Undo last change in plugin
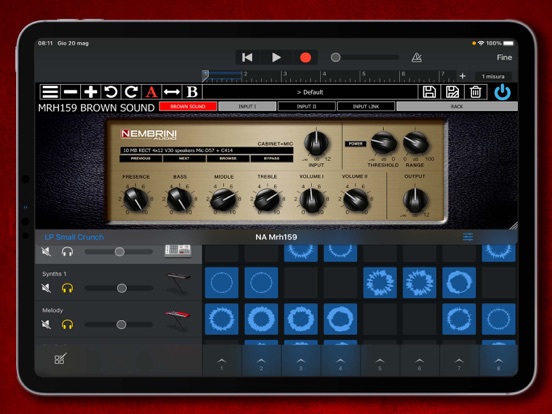This screenshot has width=552, height=414. 111,92
